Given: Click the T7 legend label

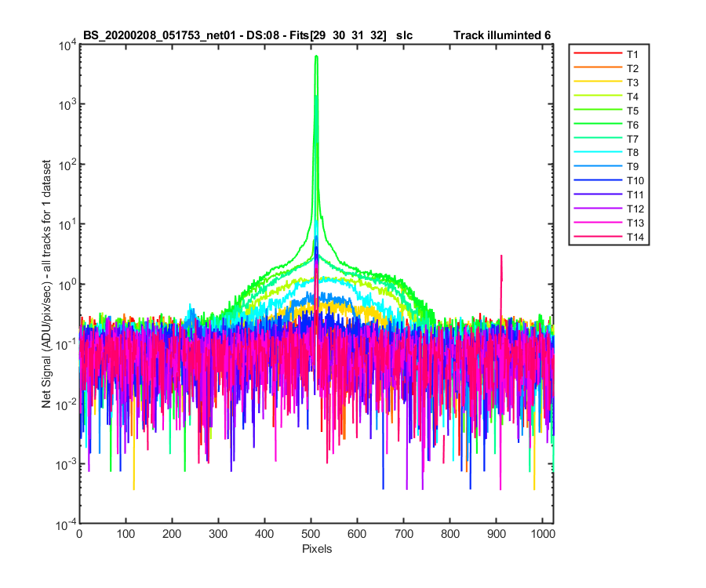Looking at the screenshot, I should click(x=632, y=139).
